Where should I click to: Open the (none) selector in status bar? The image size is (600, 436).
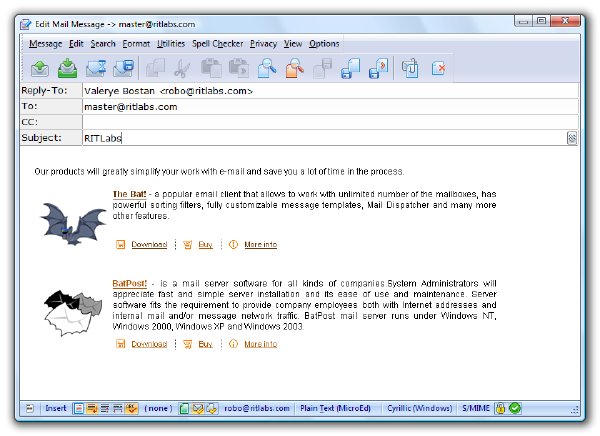tap(158, 408)
